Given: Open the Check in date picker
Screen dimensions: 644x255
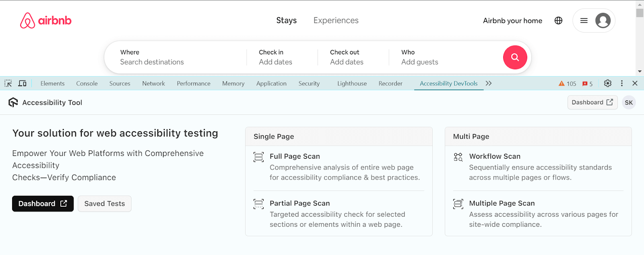Looking at the screenshot, I should [282, 57].
